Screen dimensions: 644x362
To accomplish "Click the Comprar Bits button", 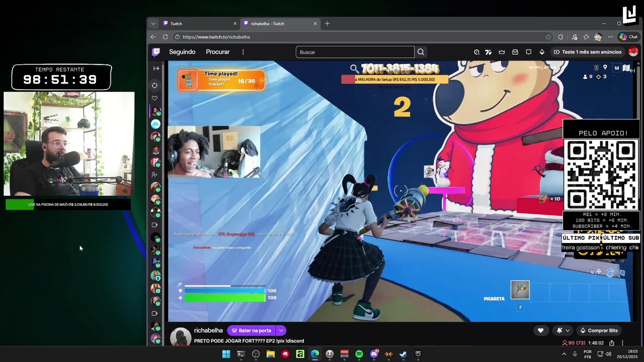I will (x=599, y=330).
